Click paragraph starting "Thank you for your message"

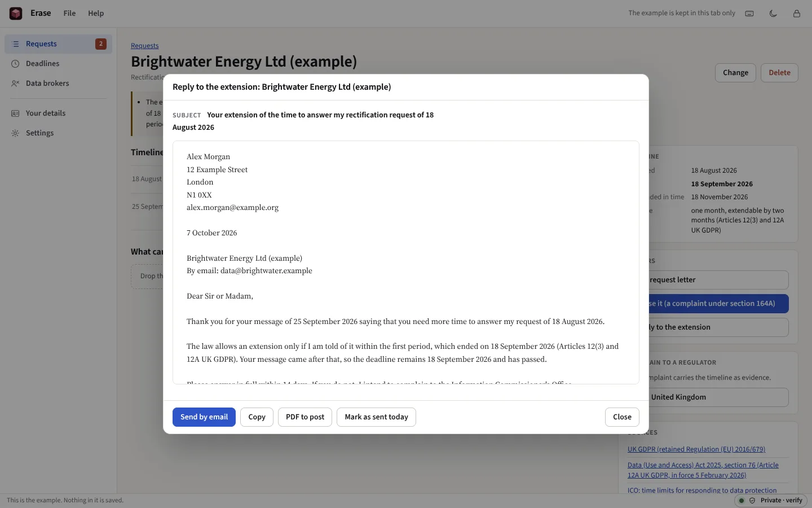click(395, 322)
